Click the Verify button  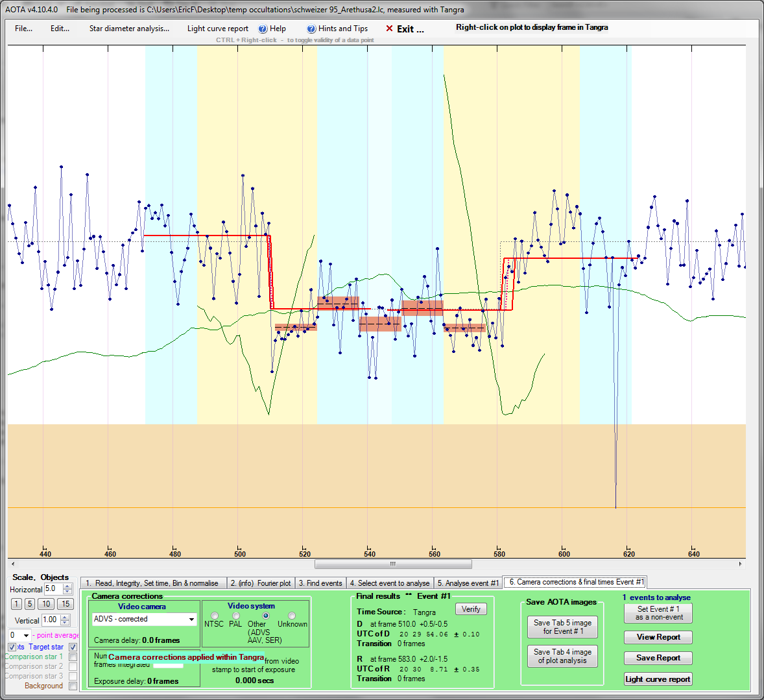tap(471, 609)
